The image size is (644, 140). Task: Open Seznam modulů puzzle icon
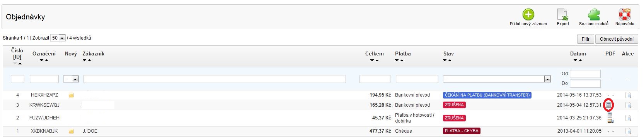[x=593, y=15]
